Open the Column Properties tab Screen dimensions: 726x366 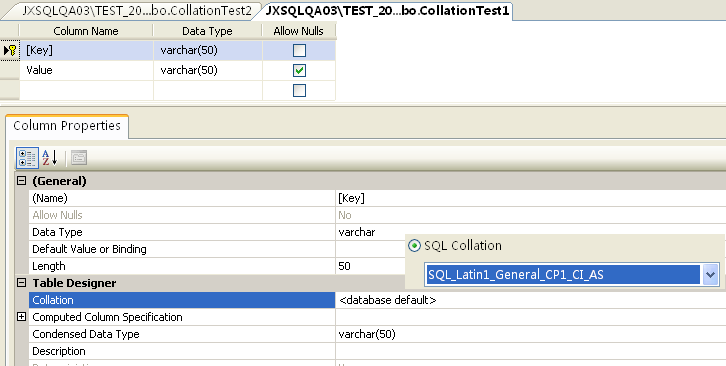tap(67, 126)
